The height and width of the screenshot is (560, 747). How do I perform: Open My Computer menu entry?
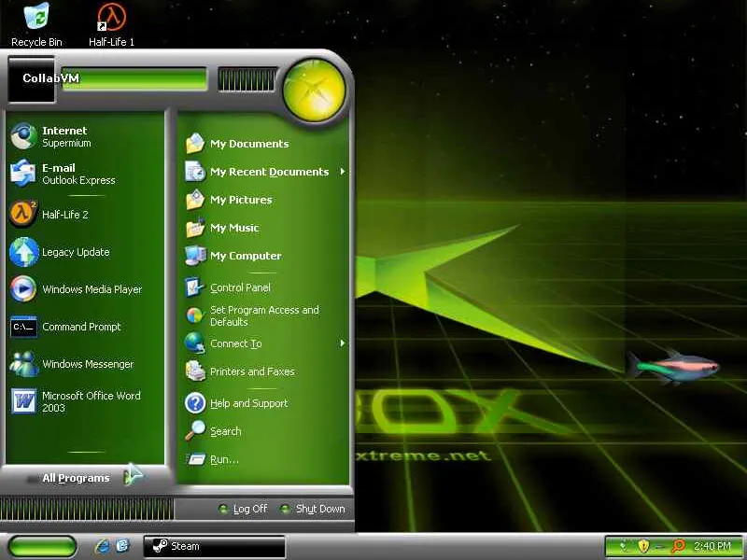[x=263, y=256]
